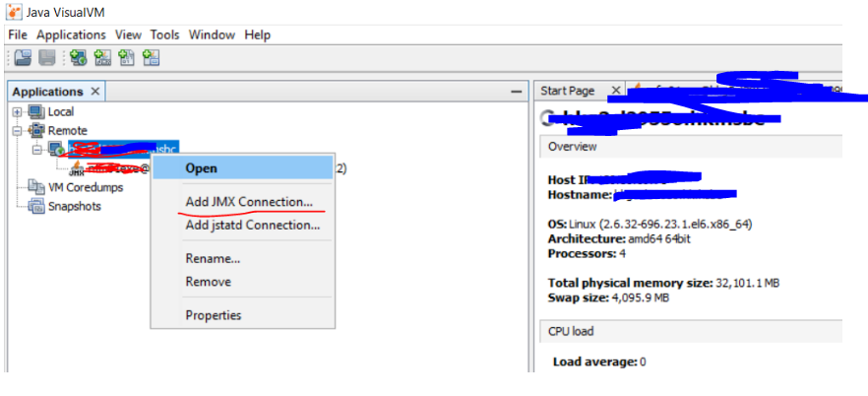Screen dimensions: 868x396
Task: Open the Window menu
Action: pyautogui.click(x=212, y=34)
